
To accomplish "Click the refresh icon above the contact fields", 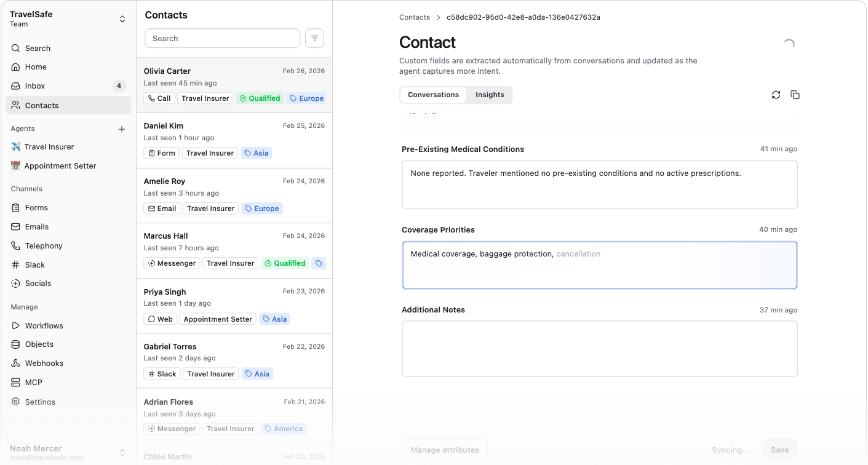I will click(776, 95).
